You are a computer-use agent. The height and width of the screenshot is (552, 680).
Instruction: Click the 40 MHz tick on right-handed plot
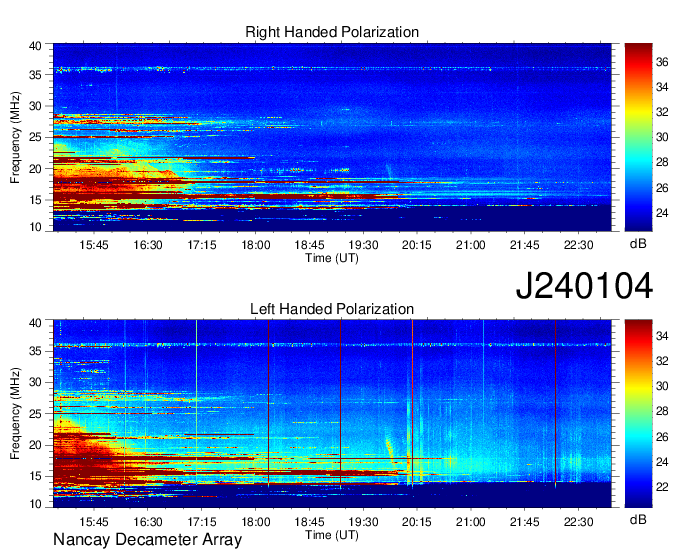[x=35, y=46]
